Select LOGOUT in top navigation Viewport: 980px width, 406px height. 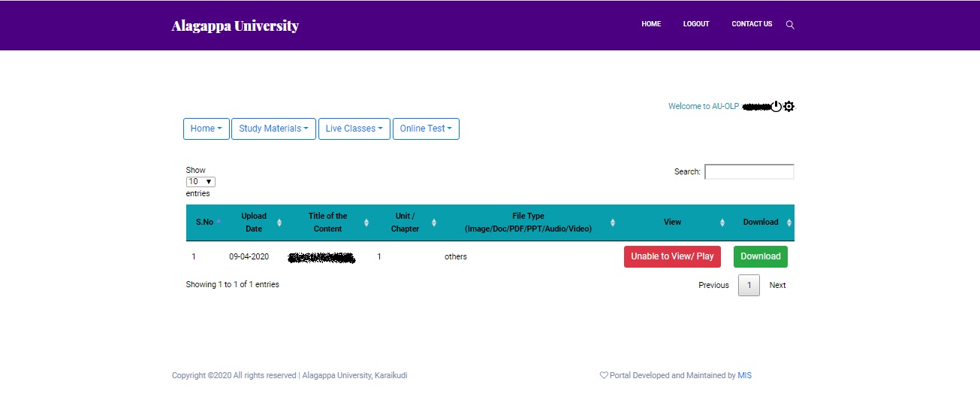click(696, 24)
